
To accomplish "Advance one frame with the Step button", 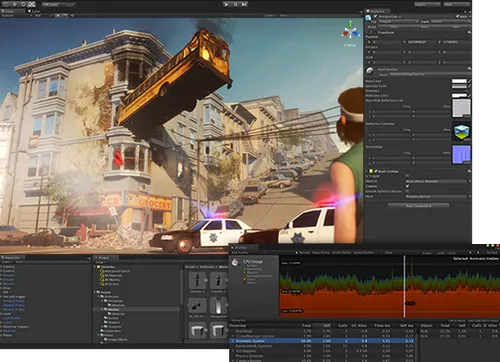I will pyautogui.click(x=244, y=4).
